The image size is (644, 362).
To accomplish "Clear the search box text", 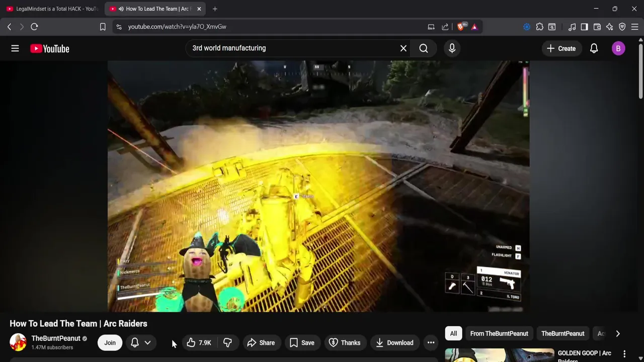I will [x=403, y=48].
